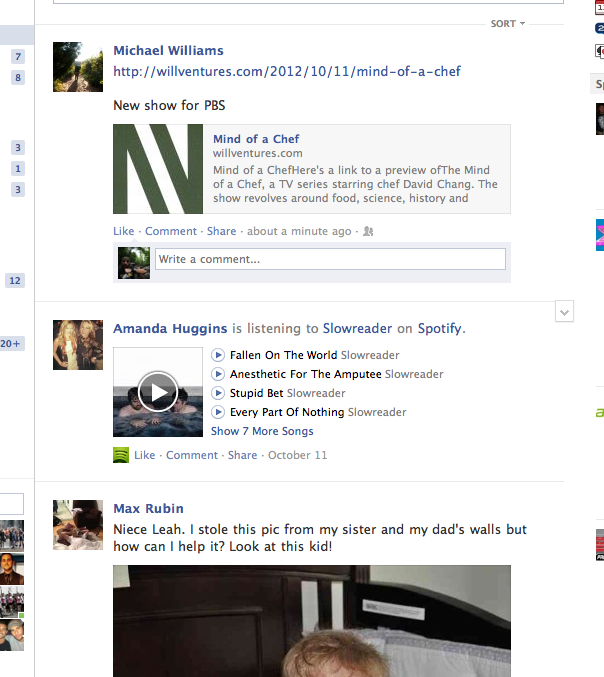Open the willventures.com mind-of-a-chef URL

287,71
